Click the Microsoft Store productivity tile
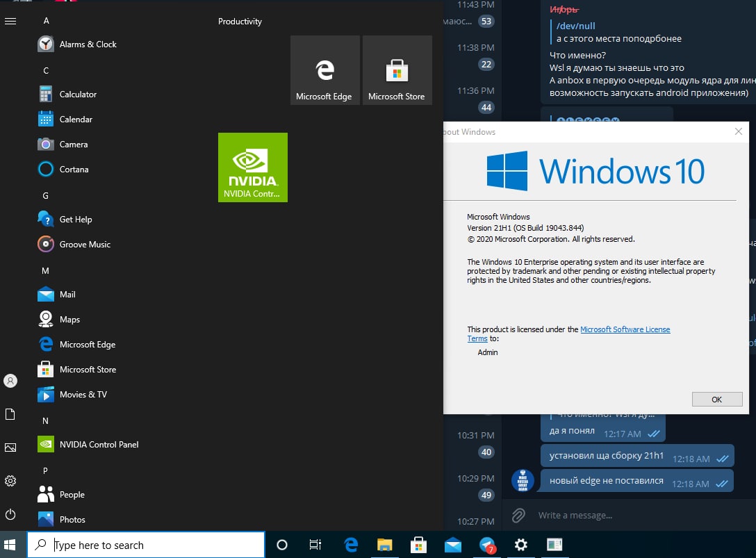The image size is (756, 558). [397, 70]
